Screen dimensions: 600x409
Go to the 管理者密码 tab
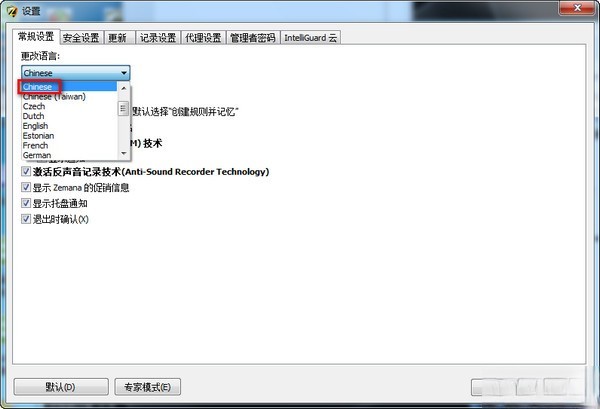coord(253,37)
